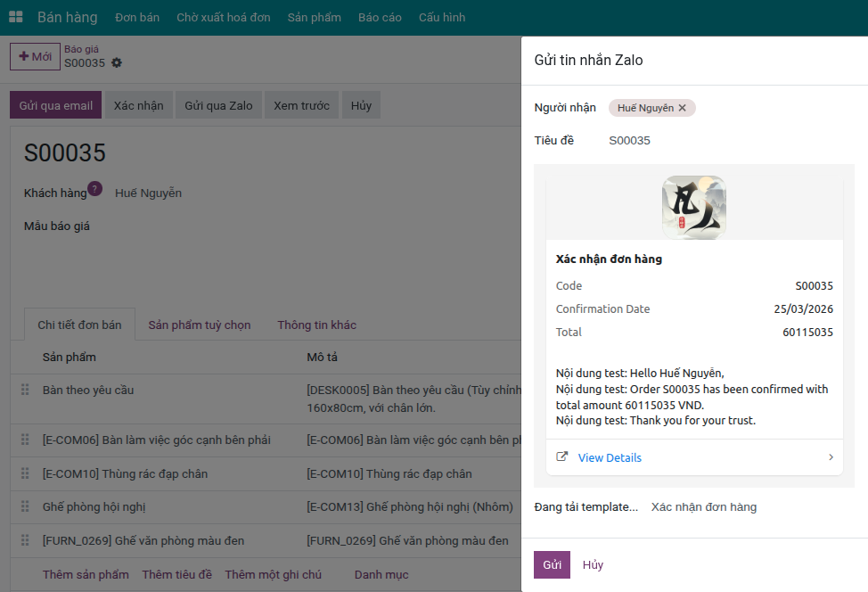Click the Mô tả column header
This screenshot has height=592, width=868.
(323, 357)
